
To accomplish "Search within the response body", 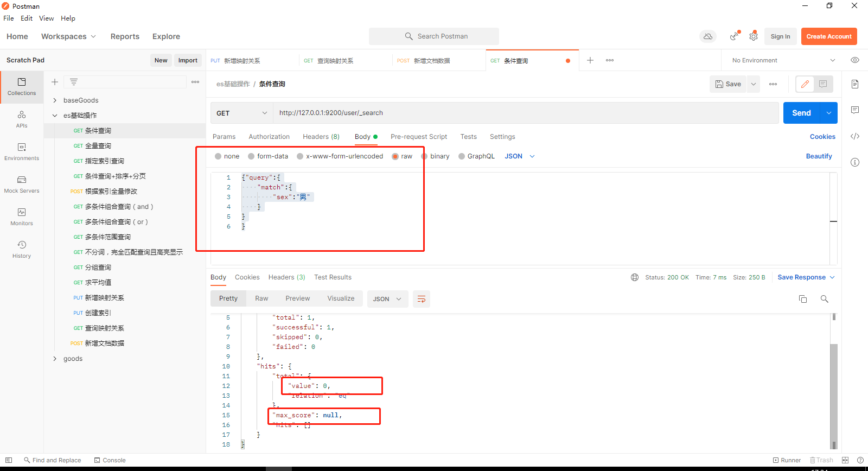I will coord(825,299).
